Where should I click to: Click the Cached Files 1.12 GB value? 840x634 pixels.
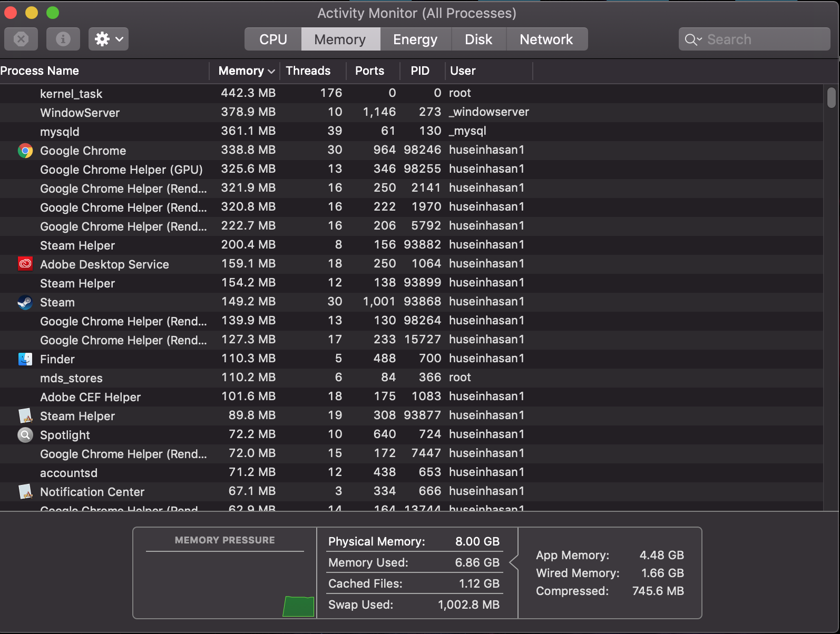click(479, 583)
